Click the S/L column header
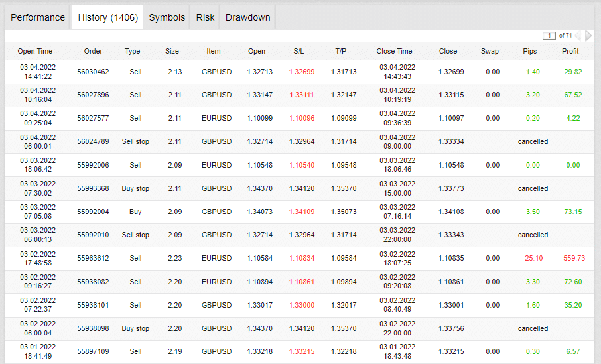The height and width of the screenshot is (364, 601). coord(299,51)
